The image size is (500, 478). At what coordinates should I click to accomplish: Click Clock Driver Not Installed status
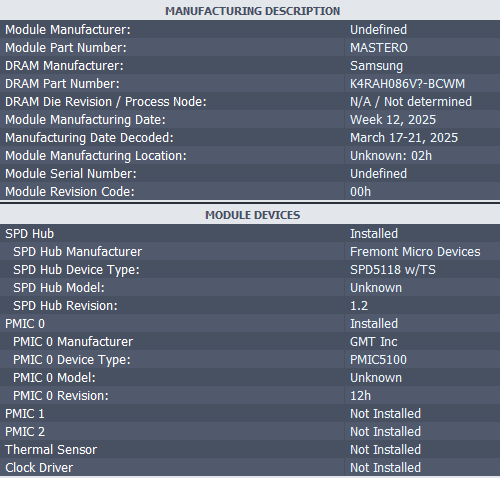(x=385, y=468)
